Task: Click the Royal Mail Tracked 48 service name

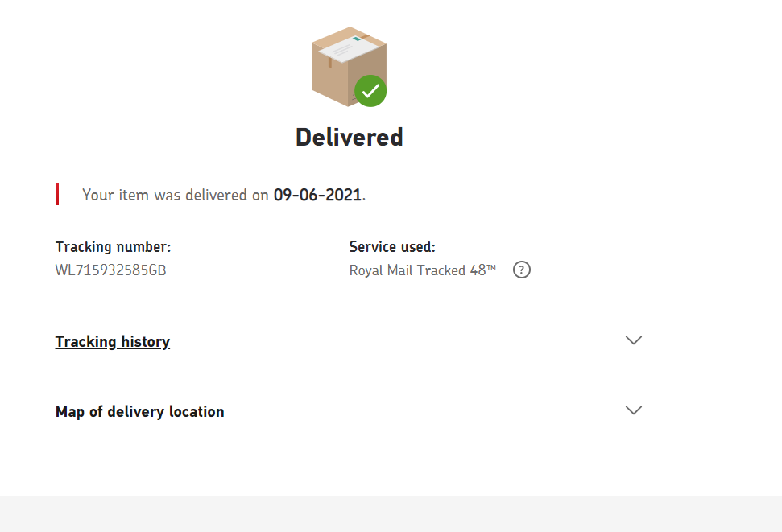Action: (x=417, y=270)
